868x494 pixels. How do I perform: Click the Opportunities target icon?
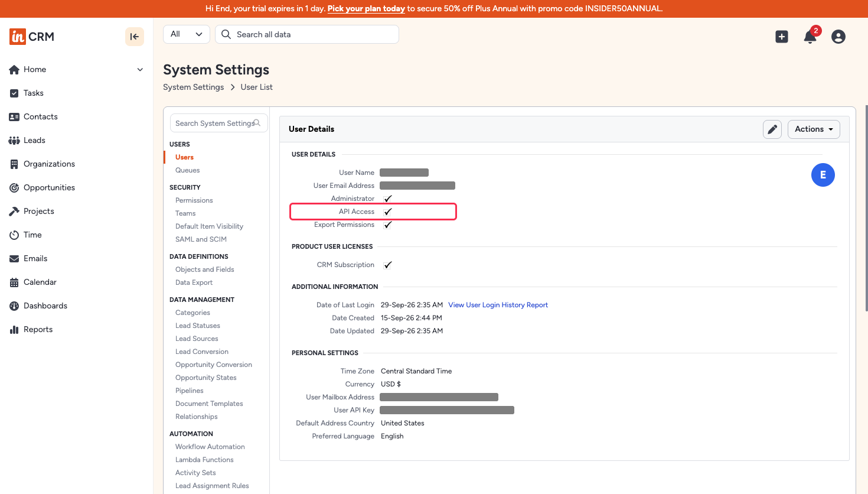pyautogui.click(x=14, y=188)
